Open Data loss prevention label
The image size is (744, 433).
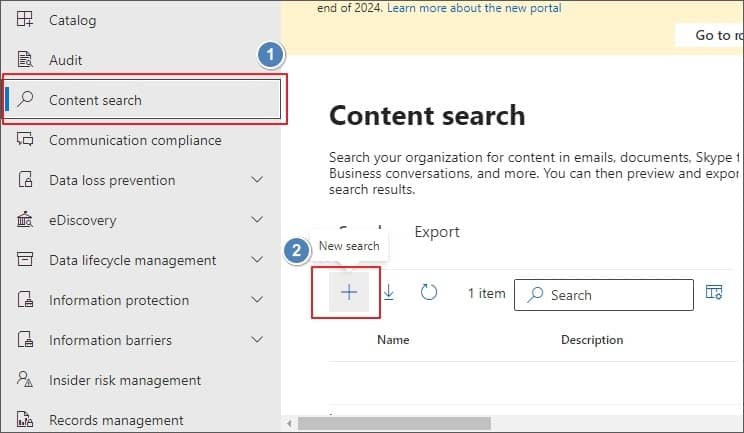112,180
